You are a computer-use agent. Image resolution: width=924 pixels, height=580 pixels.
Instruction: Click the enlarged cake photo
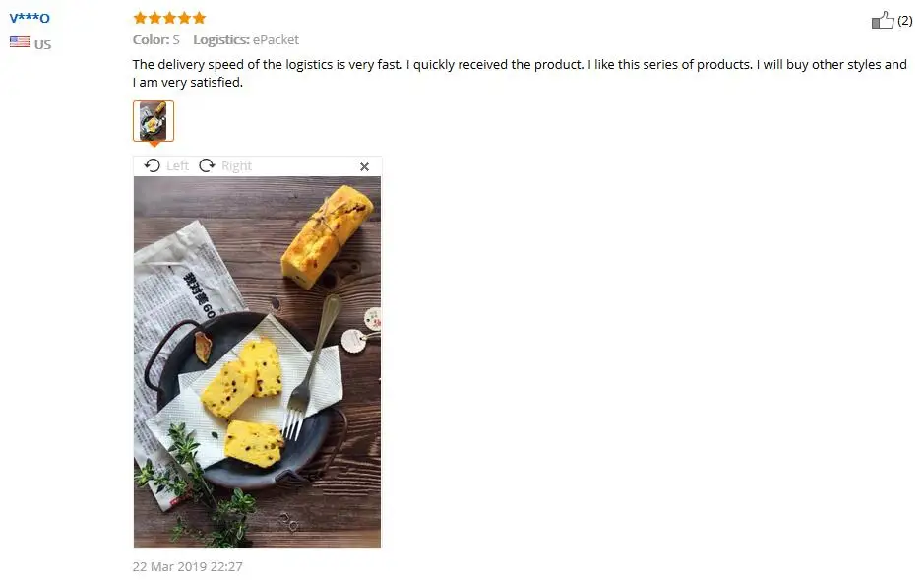coord(257,362)
